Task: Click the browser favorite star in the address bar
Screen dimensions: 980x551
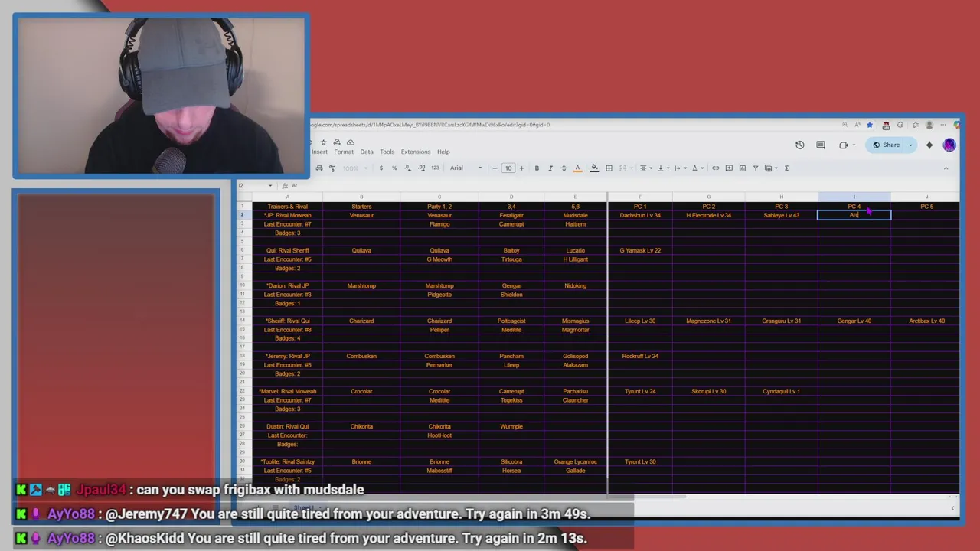Action: coord(870,125)
